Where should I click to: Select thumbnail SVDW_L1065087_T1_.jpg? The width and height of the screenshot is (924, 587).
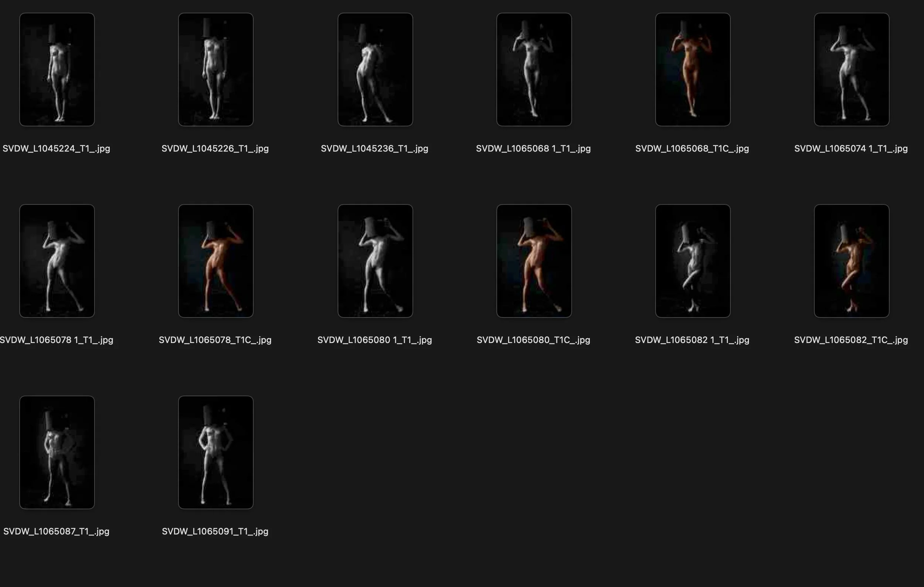pyautogui.click(x=57, y=452)
